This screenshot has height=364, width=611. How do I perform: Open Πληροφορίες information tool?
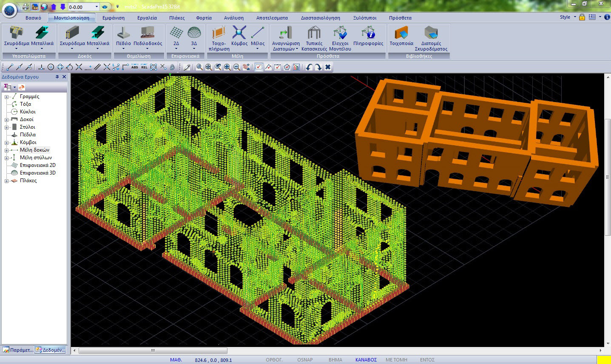coord(368,37)
